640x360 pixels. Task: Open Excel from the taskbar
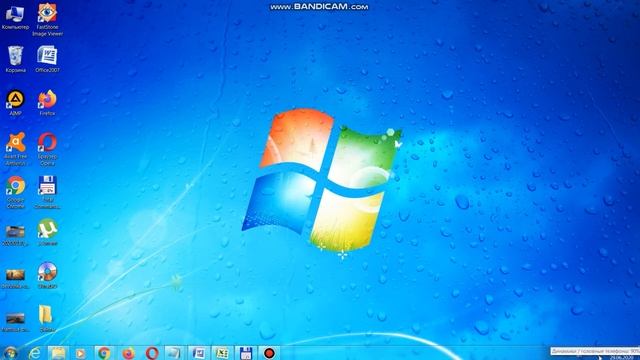click(x=222, y=353)
